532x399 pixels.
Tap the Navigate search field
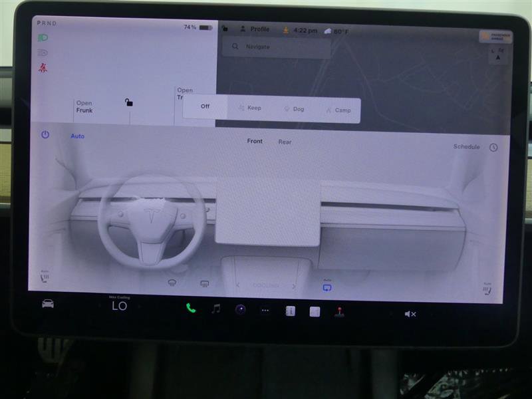(x=276, y=47)
